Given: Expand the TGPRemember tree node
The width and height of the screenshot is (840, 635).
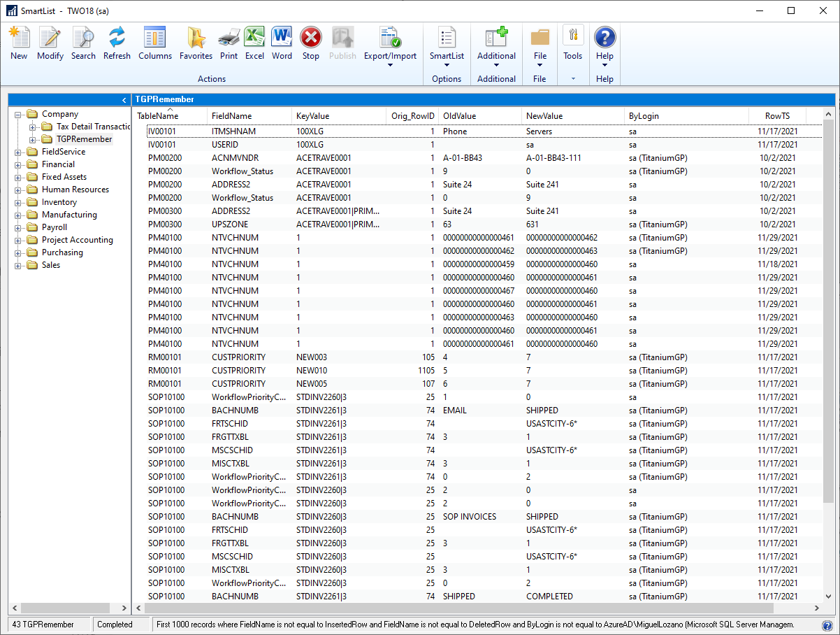Looking at the screenshot, I should tap(32, 139).
